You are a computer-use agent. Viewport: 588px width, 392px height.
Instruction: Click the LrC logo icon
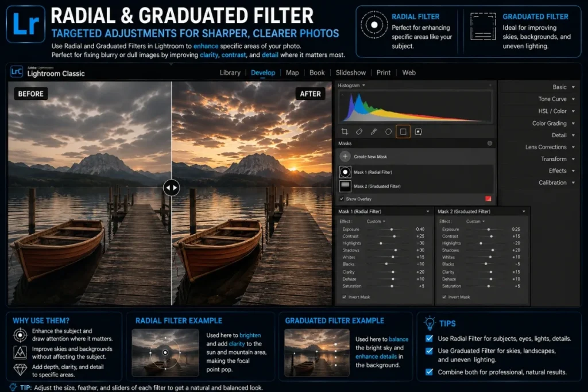pos(17,71)
